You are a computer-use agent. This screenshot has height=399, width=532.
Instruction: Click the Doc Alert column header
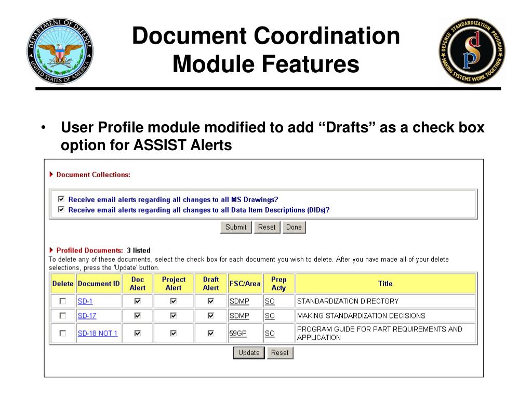tap(137, 284)
